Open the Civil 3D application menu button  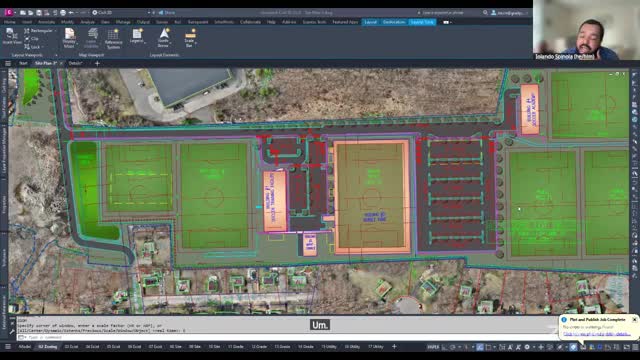pyautogui.click(x=9, y=13)
